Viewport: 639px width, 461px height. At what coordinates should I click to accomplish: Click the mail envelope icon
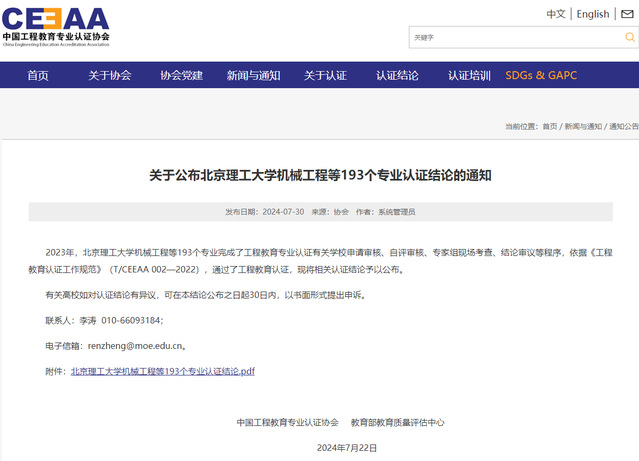click(628, 14)
